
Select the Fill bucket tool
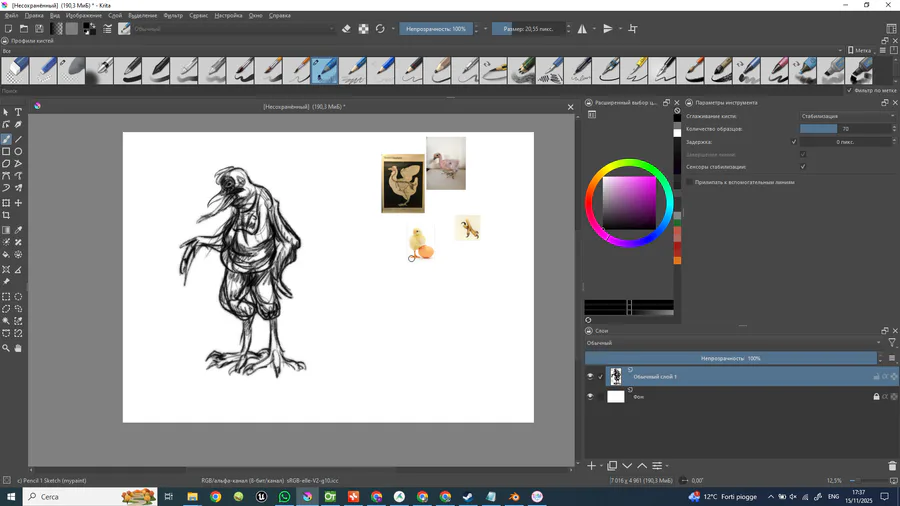click(6, 255)
